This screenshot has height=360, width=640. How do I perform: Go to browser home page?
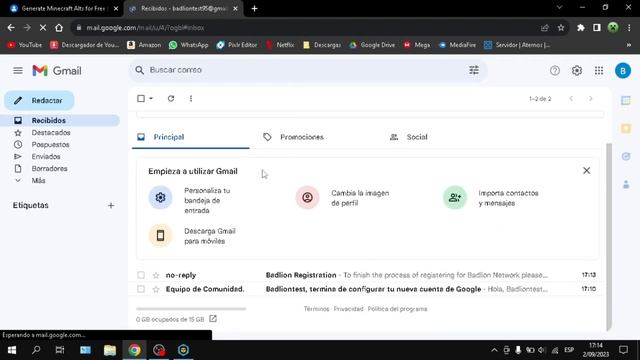pyautogui.click(x=59, y=28)
